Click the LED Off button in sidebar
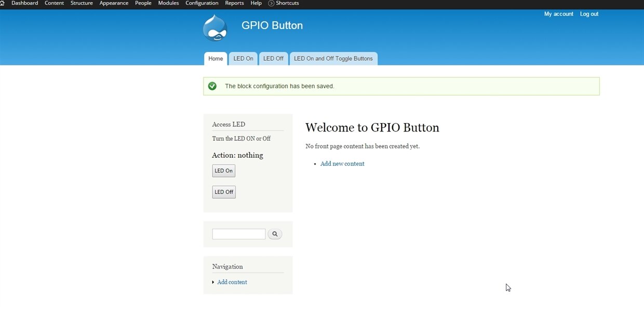The width and height of the screenshot is (644, 310). point(224,192)
